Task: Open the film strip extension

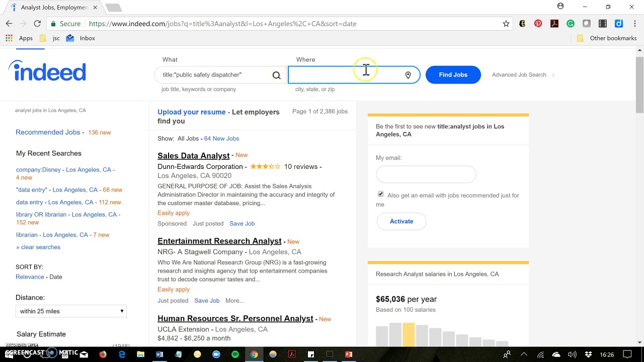Action: (603, 24)
